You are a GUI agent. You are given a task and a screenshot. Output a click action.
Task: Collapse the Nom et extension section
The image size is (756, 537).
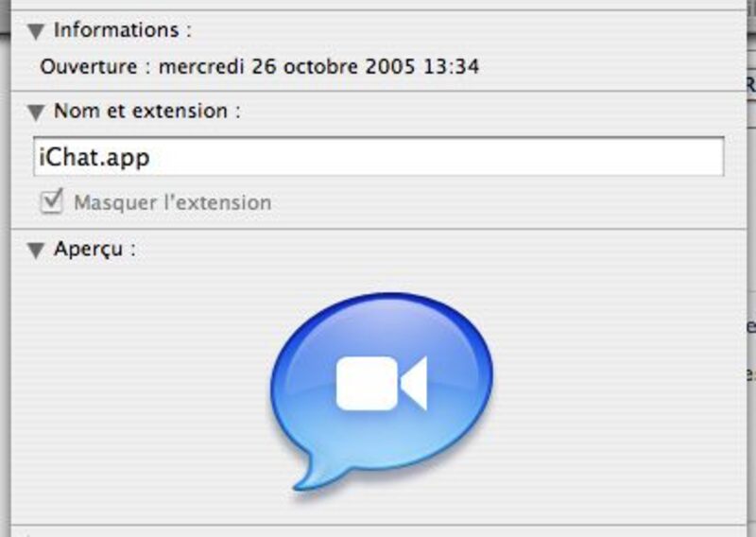(x=36, y=113)
